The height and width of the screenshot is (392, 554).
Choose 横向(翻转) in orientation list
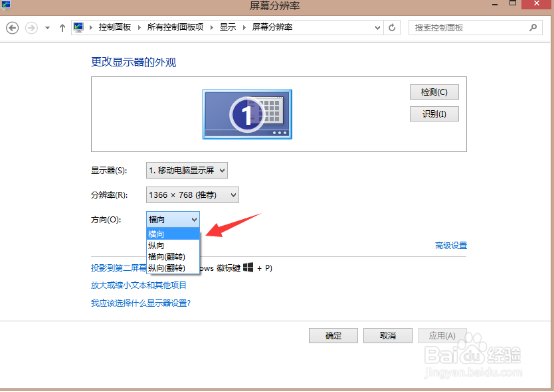(173, 257)
